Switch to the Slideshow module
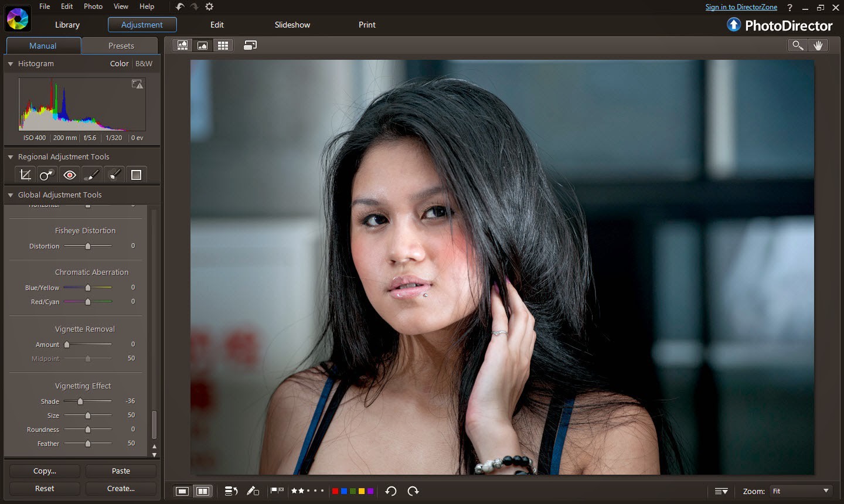This screenshot has height=504, width=844. pyautogui.click(x=292, y=25)
